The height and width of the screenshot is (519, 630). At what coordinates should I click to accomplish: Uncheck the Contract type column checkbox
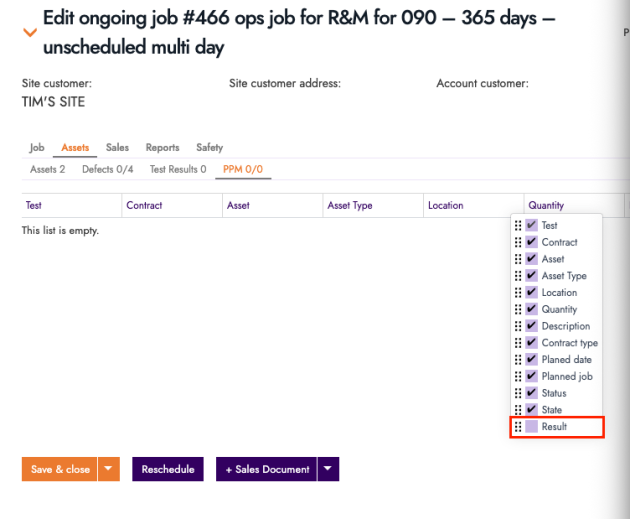point(532,343)
